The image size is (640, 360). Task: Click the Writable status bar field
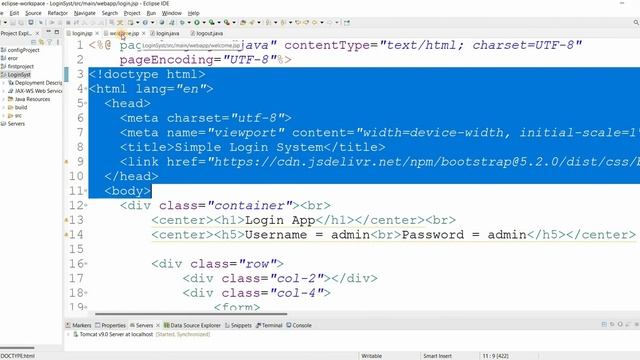click(371, 356)
